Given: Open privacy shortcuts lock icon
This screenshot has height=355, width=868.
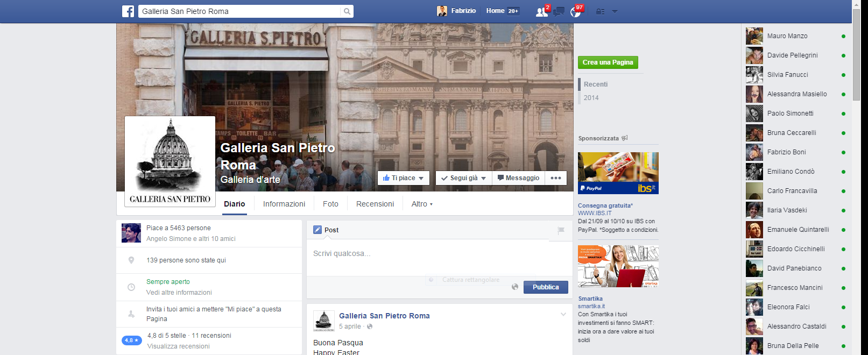Looking at the screenshot, I should [x=601, y=11].
